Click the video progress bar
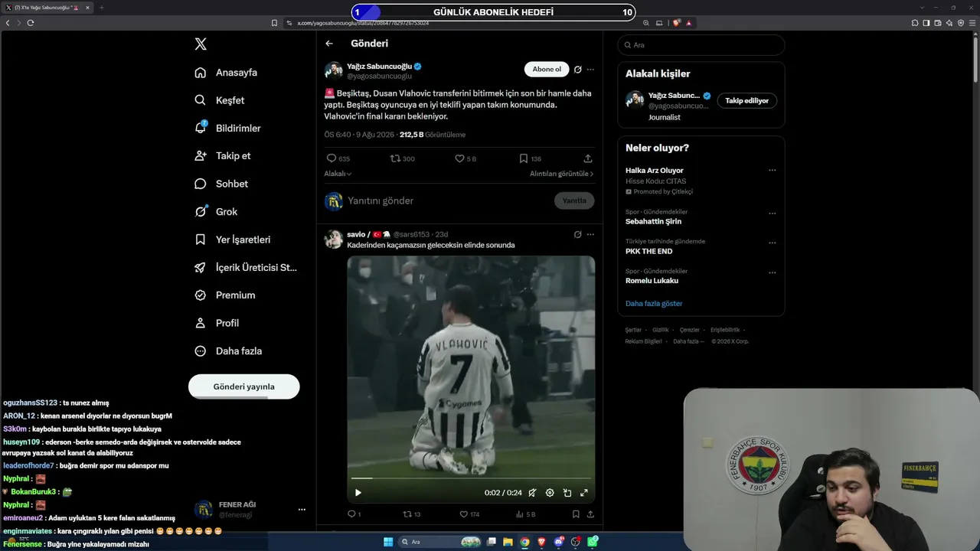This screenshot has height=551, width=980. click(471, 478)
